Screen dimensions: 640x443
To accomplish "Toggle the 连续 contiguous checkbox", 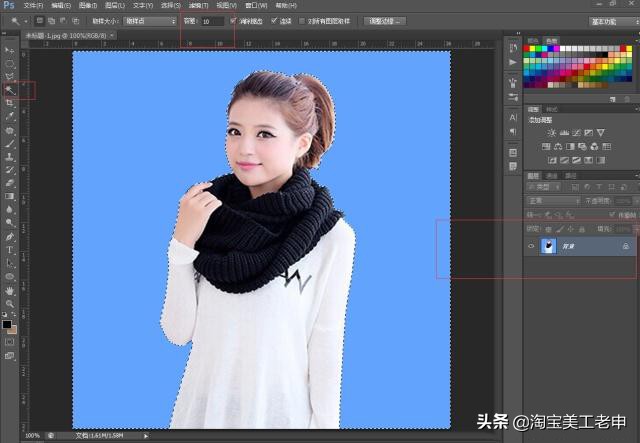I will click(274, 20).
